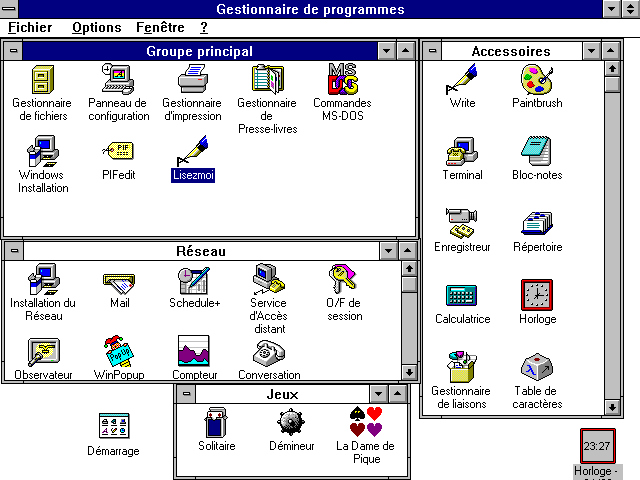Open the ? help menu
640x480 pixels.
(x=204, y=27)
